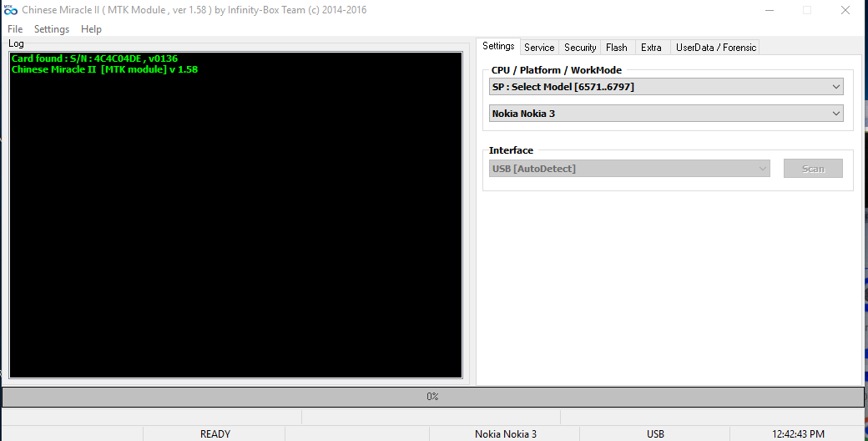
Task: Minimize the Chinese Miracle II window
Action: tap(769, 10)
